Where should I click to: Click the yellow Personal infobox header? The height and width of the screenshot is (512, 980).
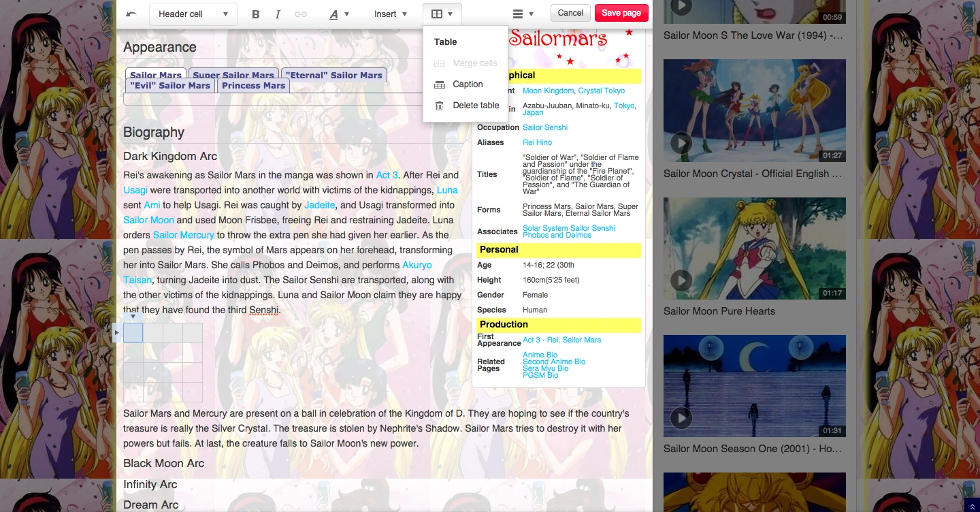pos(559,250)
